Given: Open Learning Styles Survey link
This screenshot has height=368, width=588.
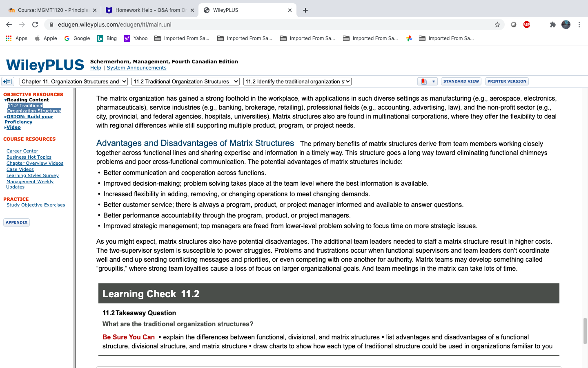Looking at the screenshot, I should (x=33, y=175).
